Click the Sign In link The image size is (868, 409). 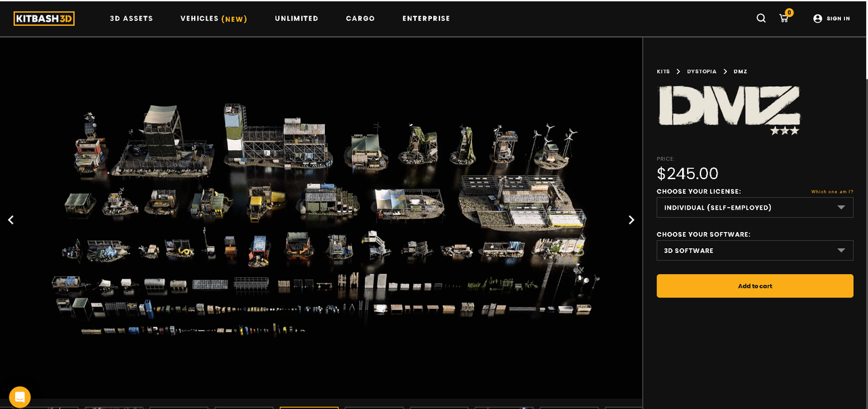(x=838, y=18)
